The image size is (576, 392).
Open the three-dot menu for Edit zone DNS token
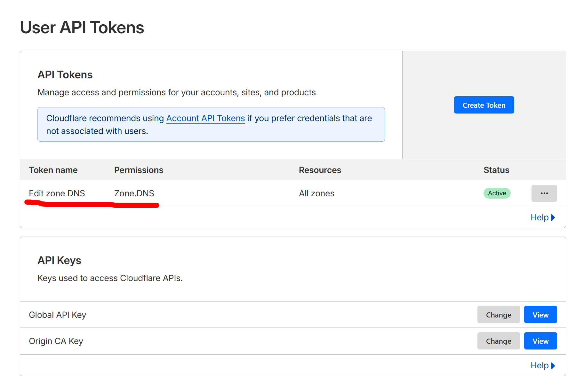[x=544, y=193]
